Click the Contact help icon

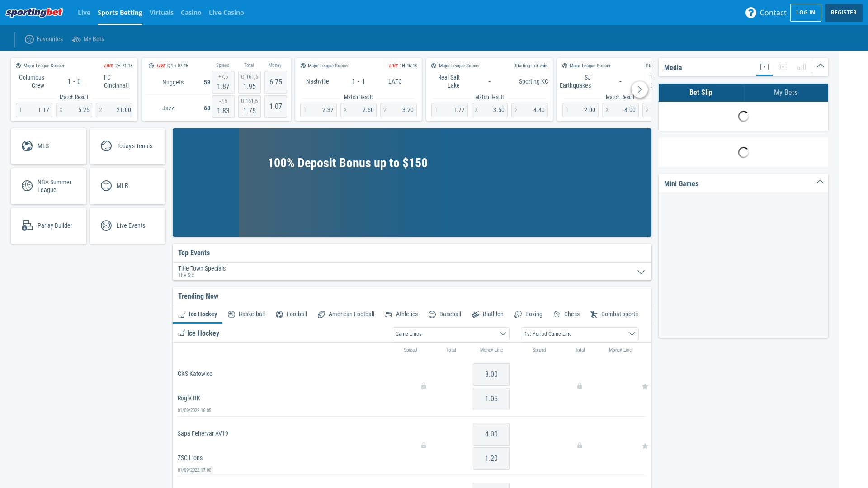coord(751,13)
